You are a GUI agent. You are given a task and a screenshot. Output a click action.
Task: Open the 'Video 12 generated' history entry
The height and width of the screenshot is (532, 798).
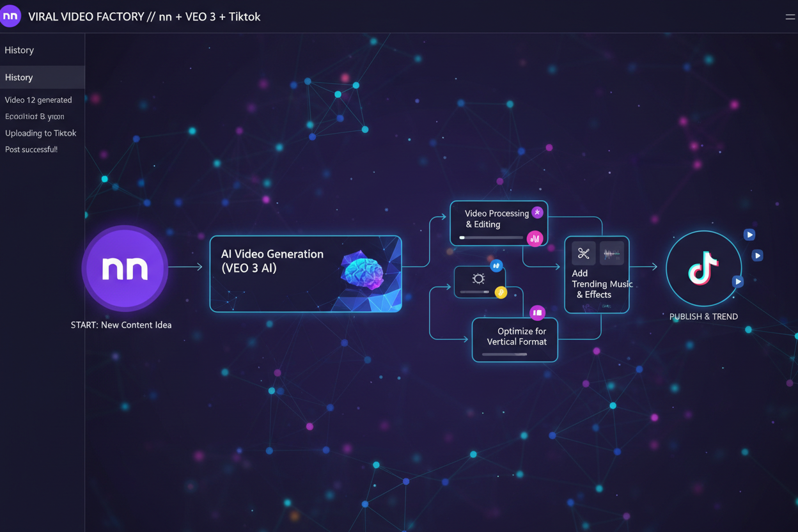(38, 100)
